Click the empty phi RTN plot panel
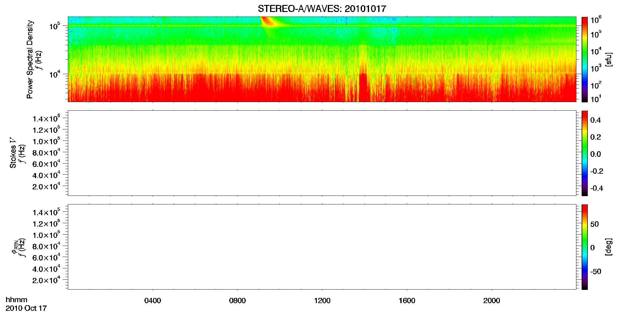Viewport: 644px width, 332px height. [x=322, y=247]
